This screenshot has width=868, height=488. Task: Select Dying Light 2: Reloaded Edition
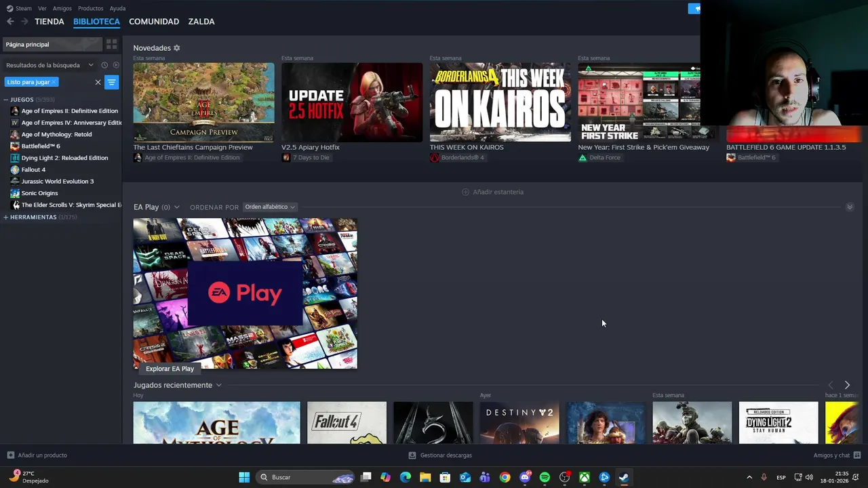(64, 158)
